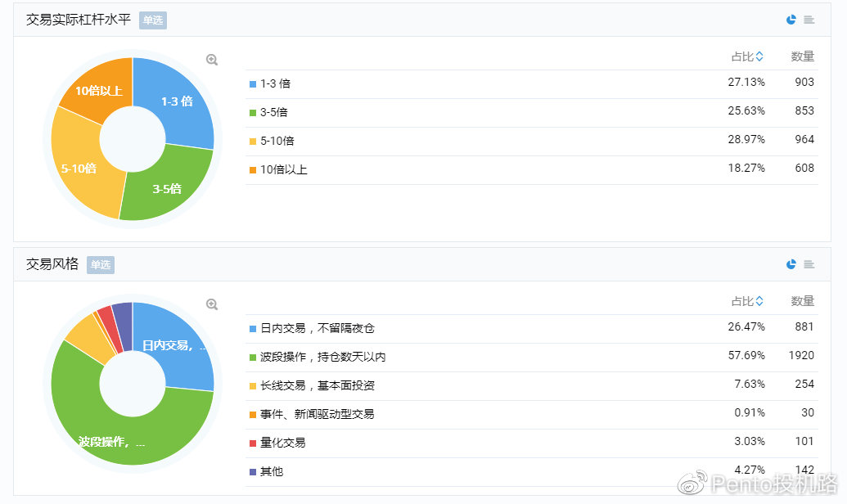The width and height of the screenshot is (847, 504).
Task: Sort 交易风格 table by 占比 arrows
Action: click(x=759, y=301)
